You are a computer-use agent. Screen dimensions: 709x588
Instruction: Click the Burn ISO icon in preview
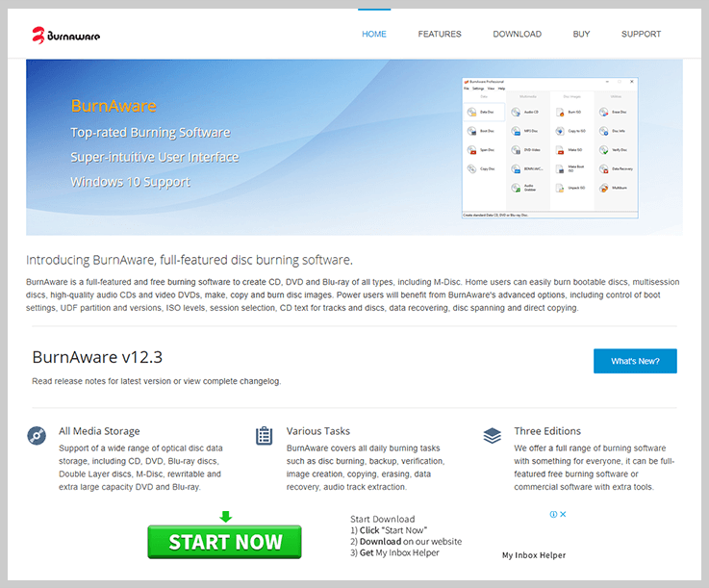(x=560, y=113)
